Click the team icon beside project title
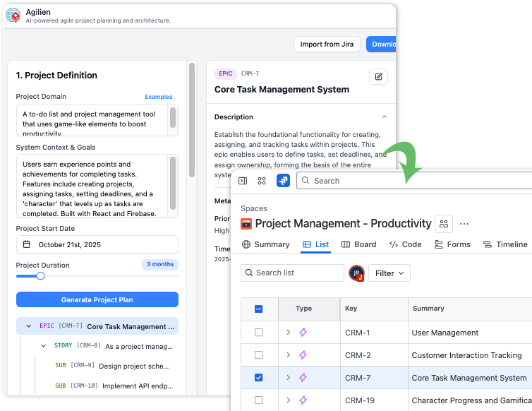Screen dimensions: 532x411 pos(444,224)
